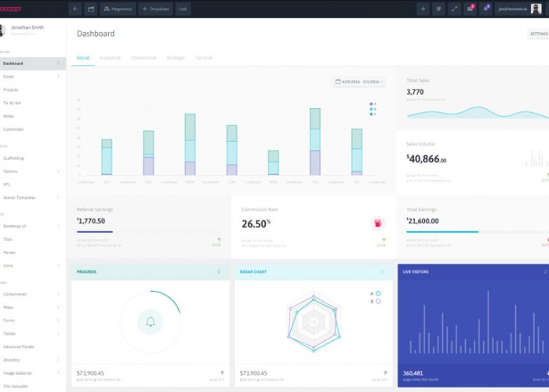
Task: Expand Starter Templates sidebar chevron
Action: coord(58,198)
